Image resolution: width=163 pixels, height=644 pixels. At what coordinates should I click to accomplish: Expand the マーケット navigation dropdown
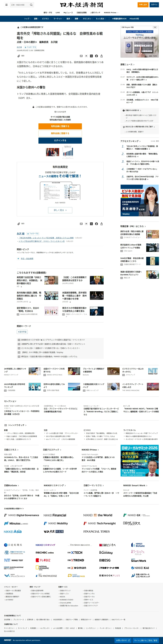tap(58, 19)
